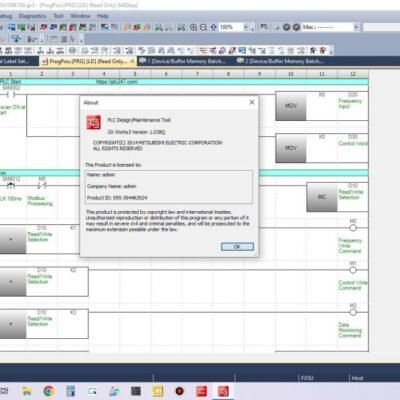Select the M5 Modbus Processing contact
The height and width of the screenshot is (400, 400).
tap(42, 186)
